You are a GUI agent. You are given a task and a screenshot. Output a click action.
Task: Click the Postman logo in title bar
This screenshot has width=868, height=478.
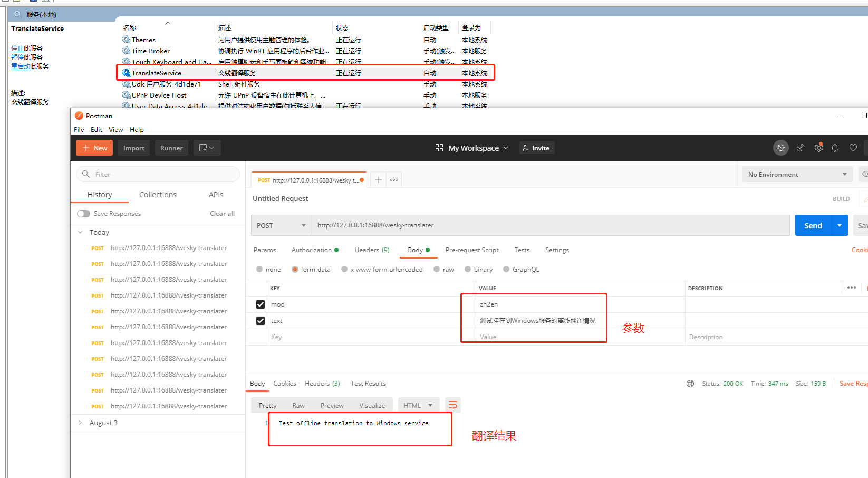pyautogui.click(x=79, y=116)
